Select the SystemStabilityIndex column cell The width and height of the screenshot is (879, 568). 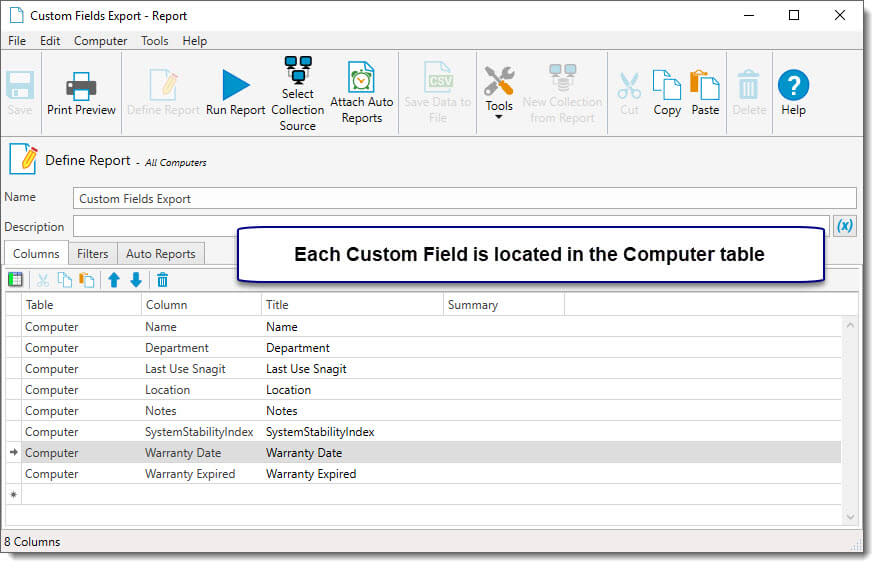tap(199, 432)
